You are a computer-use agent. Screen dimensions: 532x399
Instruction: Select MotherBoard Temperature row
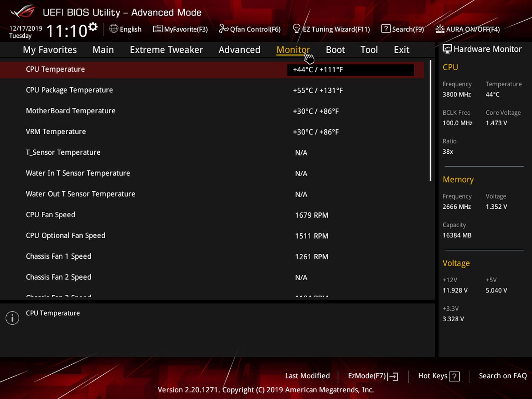coord(212,111)
